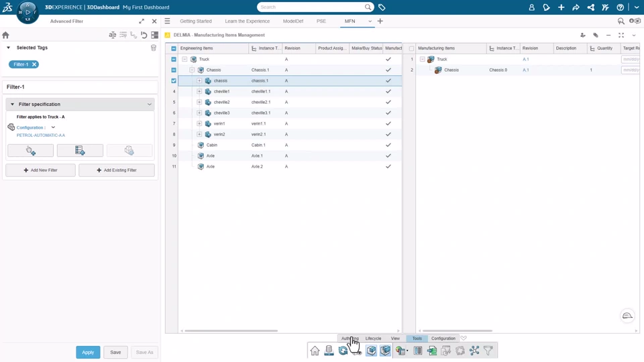Click the panel layout icon in filter toolbar
Image resolution: width=644 pixels, height=362 pixels.
pos(155,36)
